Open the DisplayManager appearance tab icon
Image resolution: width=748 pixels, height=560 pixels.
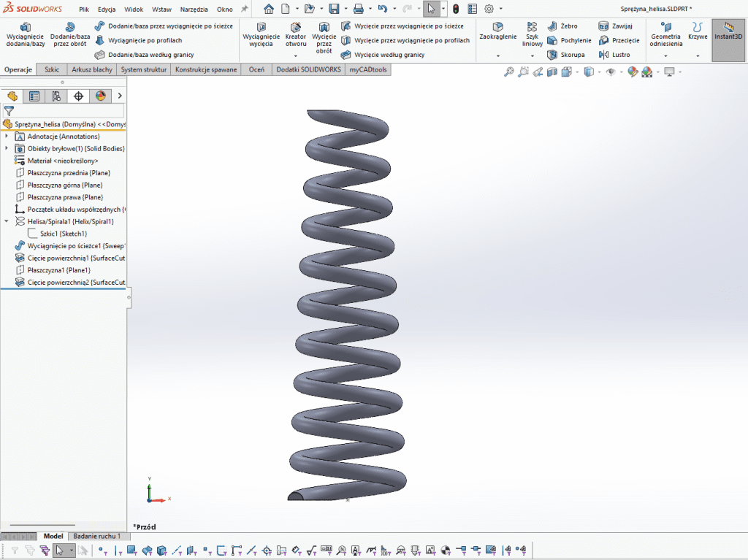[x=100, y=96]
